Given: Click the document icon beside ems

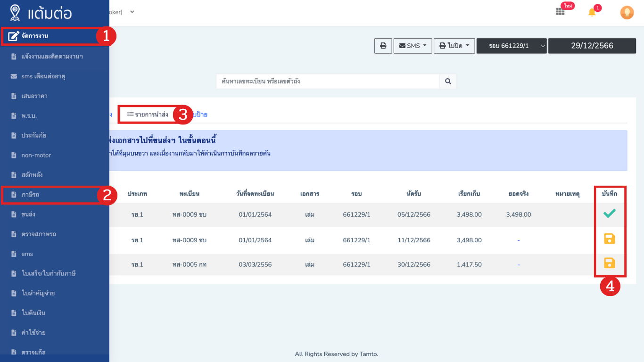Looking at the screenshot, I should (x=14, y=254).
